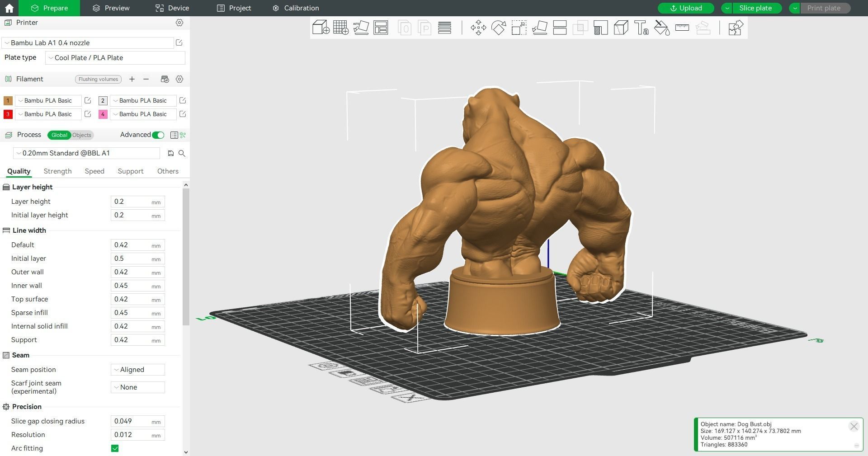Select the Lay on face tool
868x456 pixels.
[x=539, y=28]
